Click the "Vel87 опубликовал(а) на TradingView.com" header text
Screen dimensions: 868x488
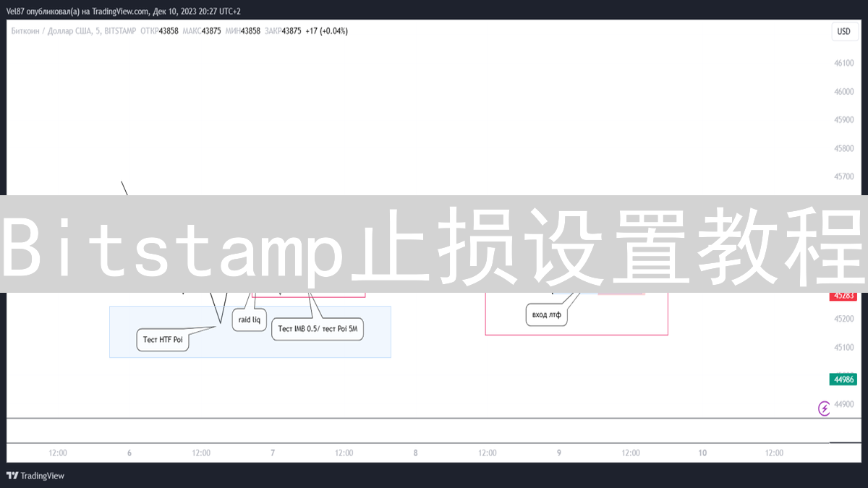click(77, 12)
